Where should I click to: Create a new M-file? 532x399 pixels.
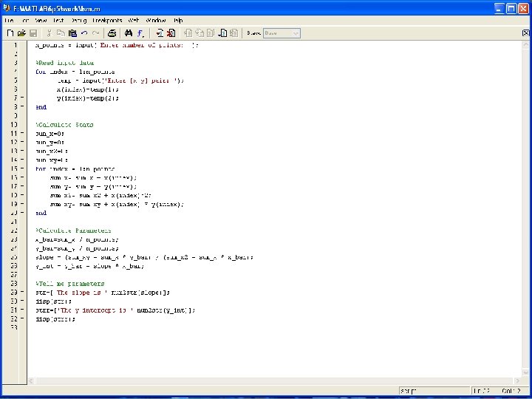pyautogui.click(x=10, y=33)
